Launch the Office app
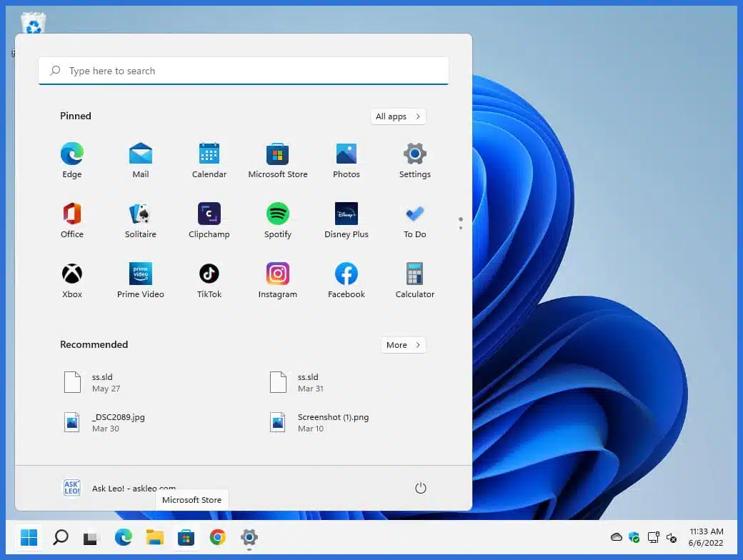The image size is (743, 560). [x=72, y=220]
